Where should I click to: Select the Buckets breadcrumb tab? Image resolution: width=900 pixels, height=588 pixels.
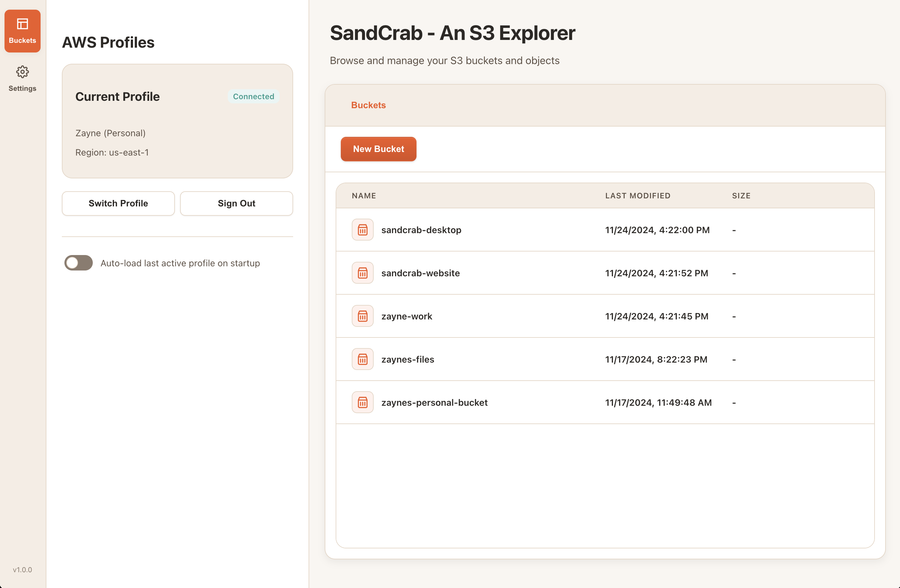(x=368, y=105)
